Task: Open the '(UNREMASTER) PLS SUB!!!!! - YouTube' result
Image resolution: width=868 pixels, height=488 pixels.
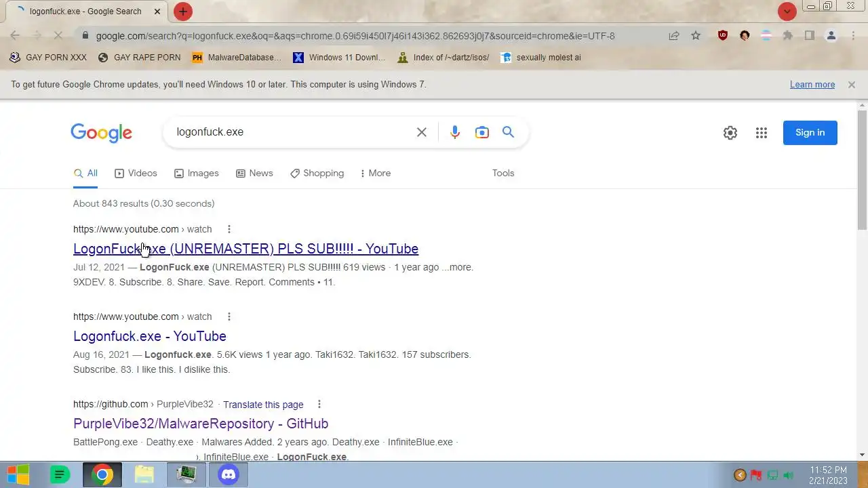Action: pos(245,249)
